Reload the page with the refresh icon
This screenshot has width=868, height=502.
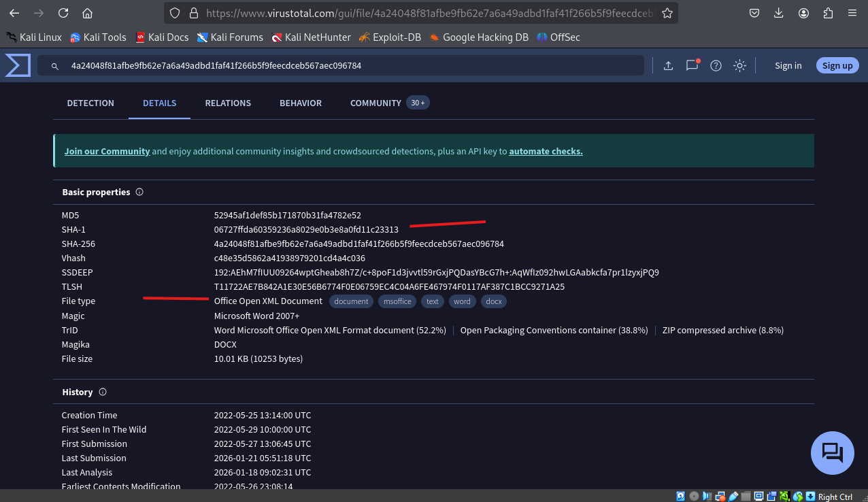63,13
